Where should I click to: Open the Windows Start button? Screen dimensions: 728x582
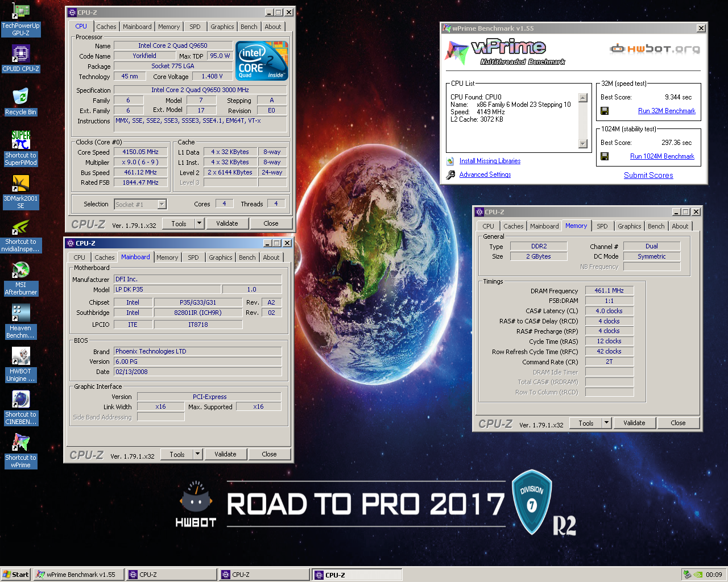coord(16,575)
